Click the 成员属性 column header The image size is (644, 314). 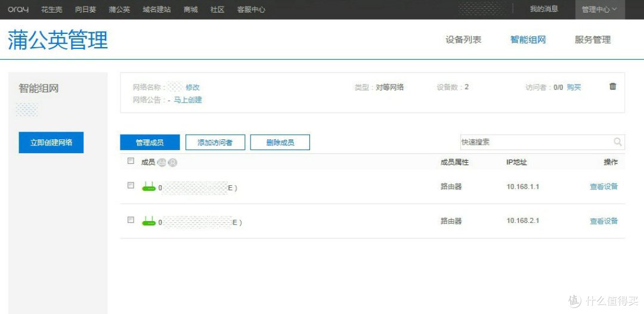click(454, 163)
